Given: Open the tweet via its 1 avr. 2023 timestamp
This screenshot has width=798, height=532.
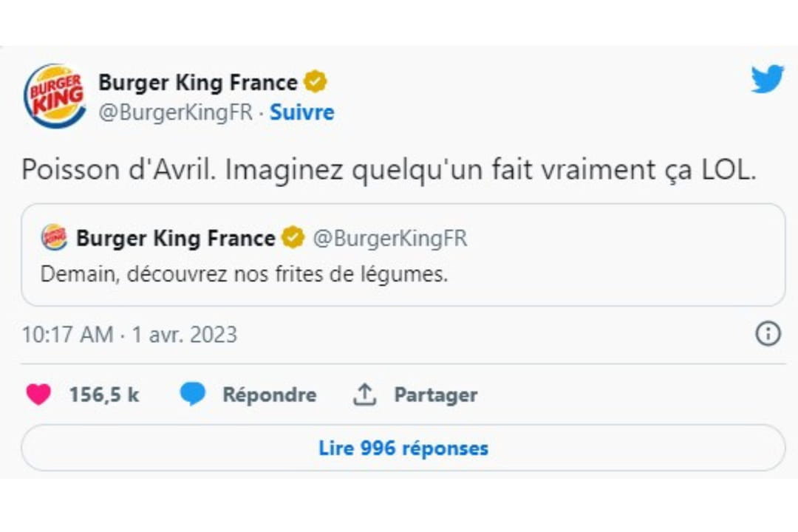Looking at the screenshot, I should pyautogui.click(x=185, y=334).
